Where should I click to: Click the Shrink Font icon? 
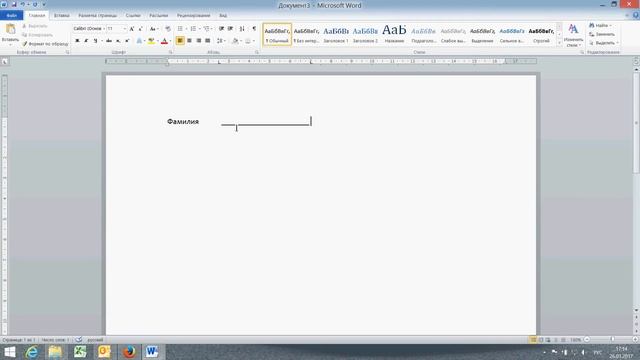(x=140, y=29)
